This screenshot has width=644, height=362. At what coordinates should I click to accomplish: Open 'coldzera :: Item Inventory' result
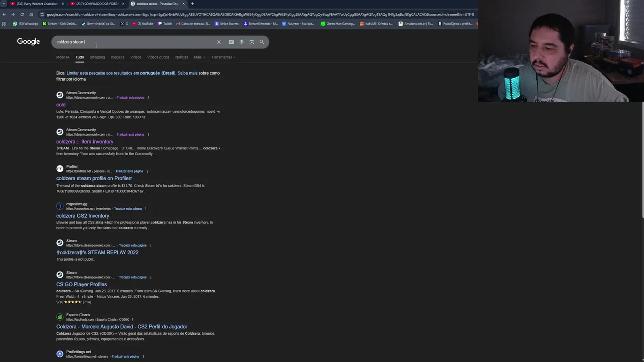pyautogui.click(x=85, y=142)
